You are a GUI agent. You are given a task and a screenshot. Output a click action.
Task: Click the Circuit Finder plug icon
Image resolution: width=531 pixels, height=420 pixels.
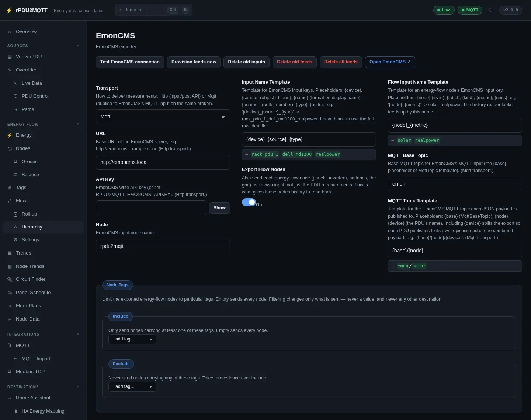10,279
